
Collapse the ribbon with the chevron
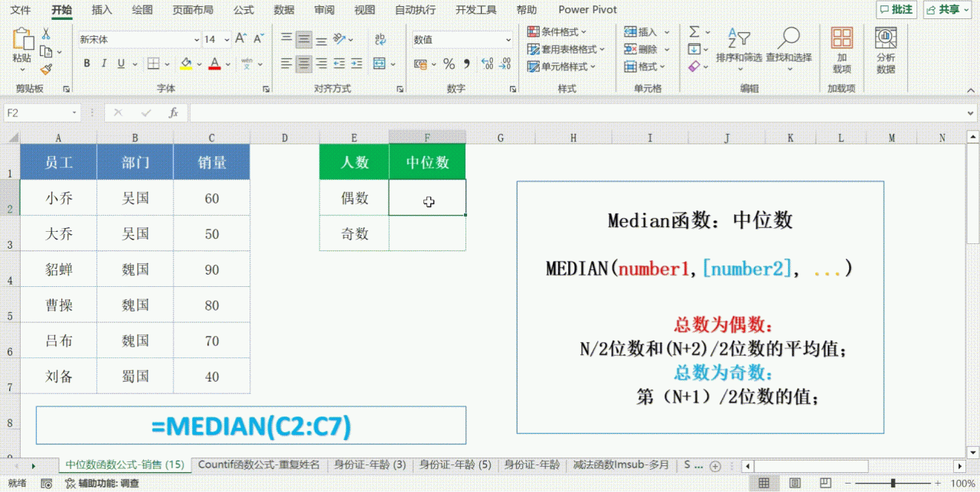969,90
